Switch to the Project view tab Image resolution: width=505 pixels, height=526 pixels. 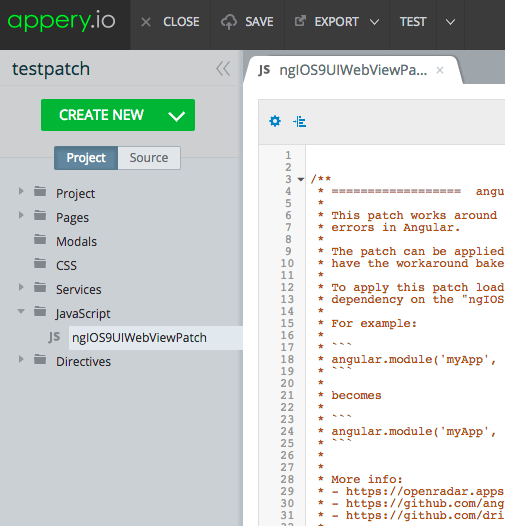[86, 158]
